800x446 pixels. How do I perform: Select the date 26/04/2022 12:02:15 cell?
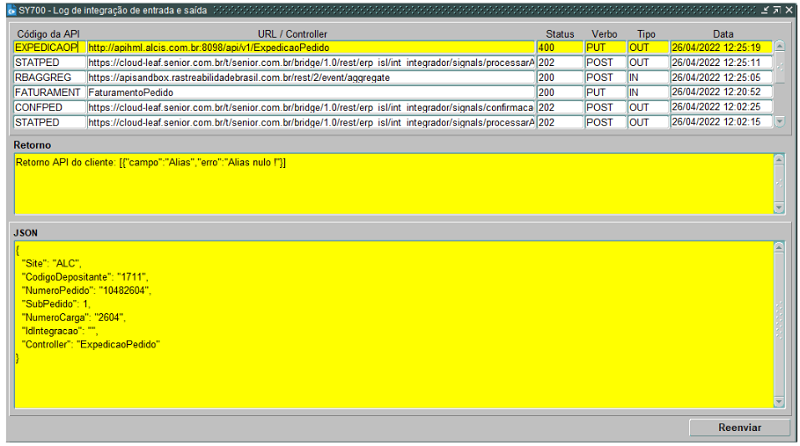click(x=721, y=122)
